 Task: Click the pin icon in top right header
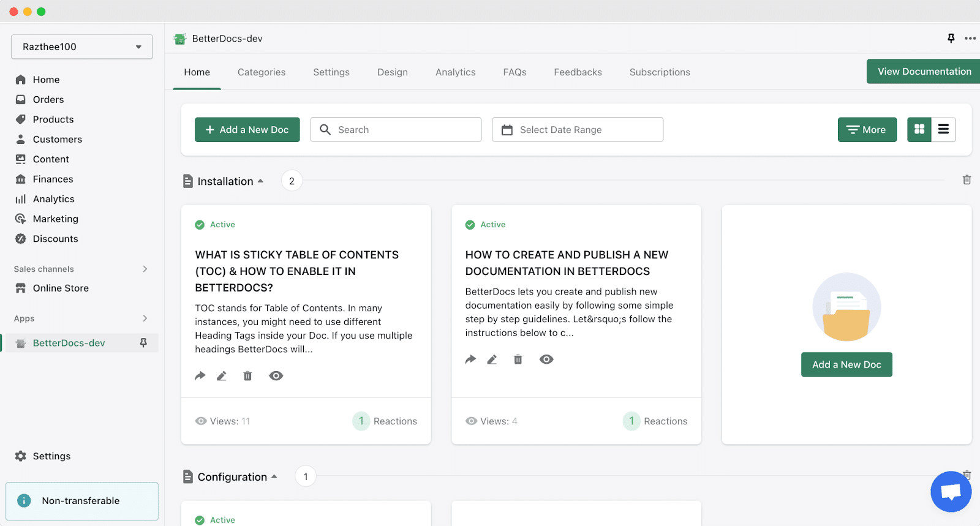pos(951,38)
